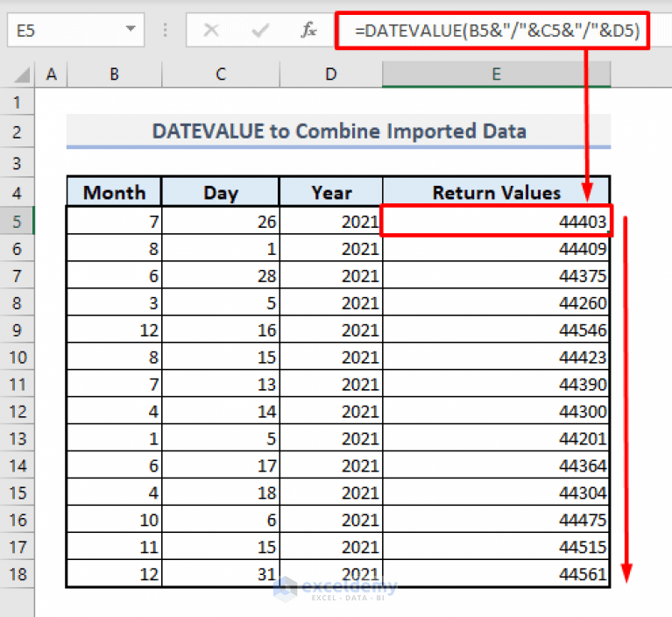The width and height of the screenshot is (672, 617).
Task: Click the title cell DATEVALUE to Combine Imported Data
Action: tap(338, 131)
